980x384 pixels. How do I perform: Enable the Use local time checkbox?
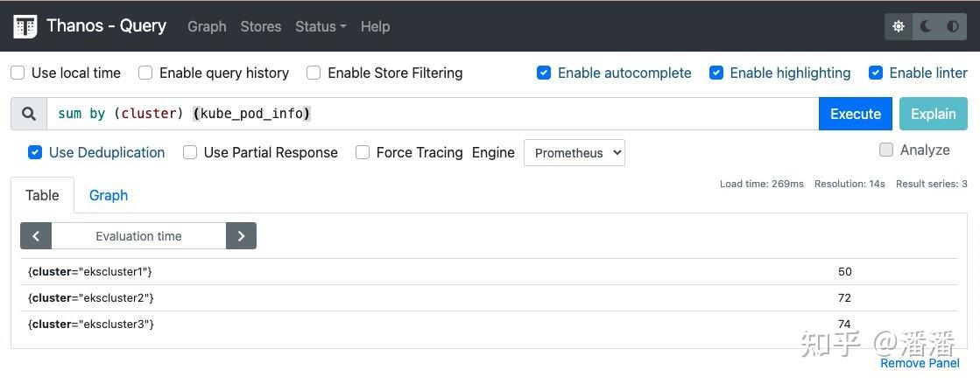click(x=18, y=73)
